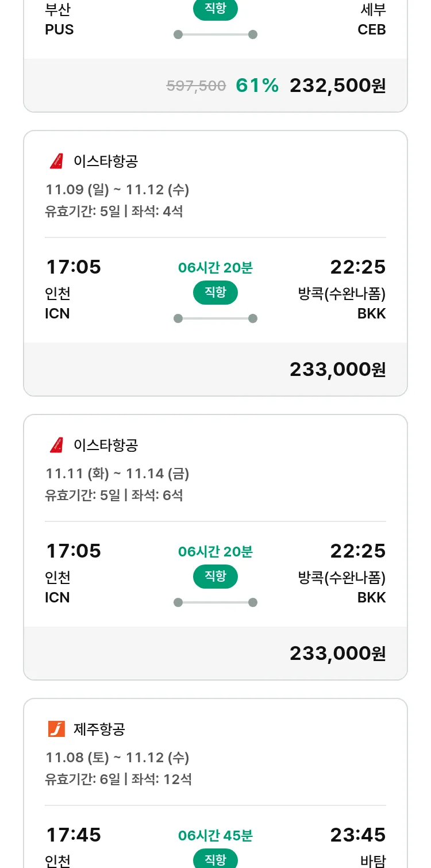Select 233,000원 fare for 11.11 flight
The image size is (431, 868).
337,654
